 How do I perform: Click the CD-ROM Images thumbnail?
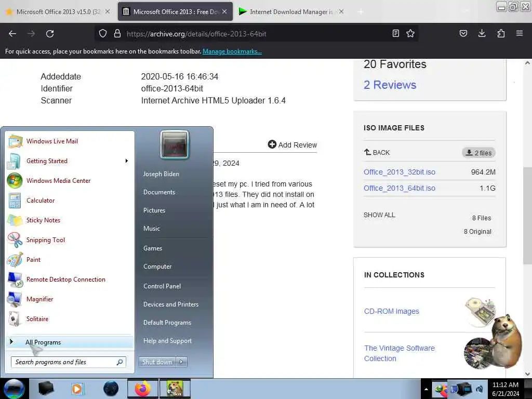480,312
